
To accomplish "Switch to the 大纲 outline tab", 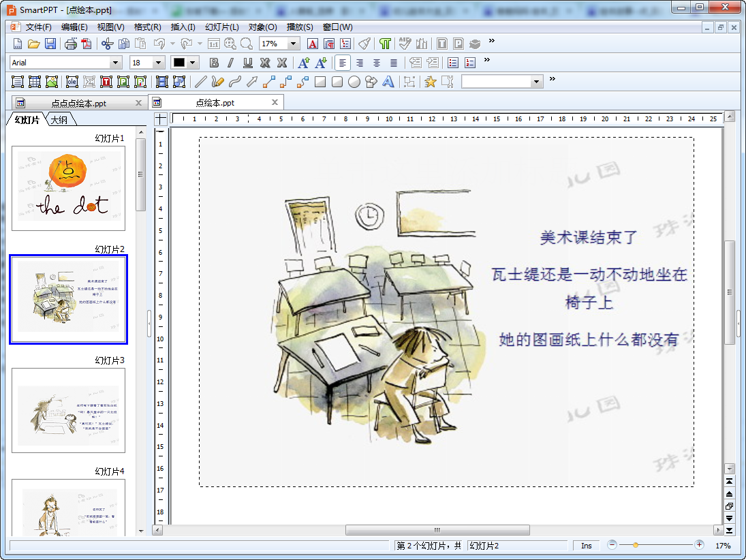I will (59, 120).
